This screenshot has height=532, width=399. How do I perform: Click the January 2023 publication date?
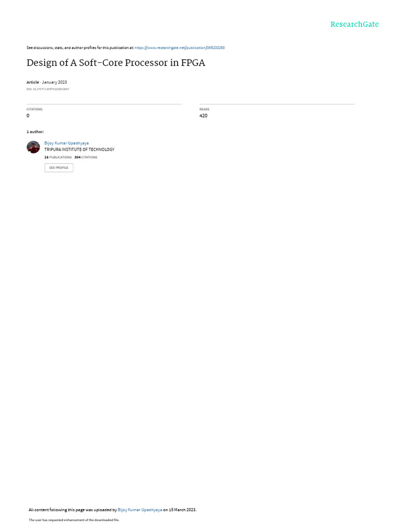tap(54, 82)
